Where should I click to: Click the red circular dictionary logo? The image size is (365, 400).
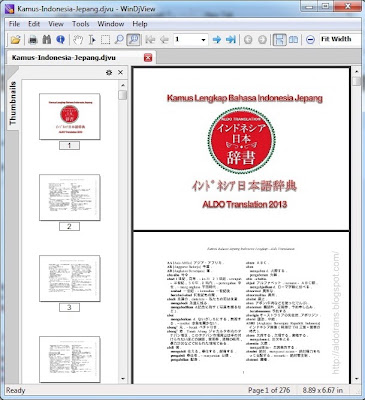pyautogui.click(x=241, y=140)
